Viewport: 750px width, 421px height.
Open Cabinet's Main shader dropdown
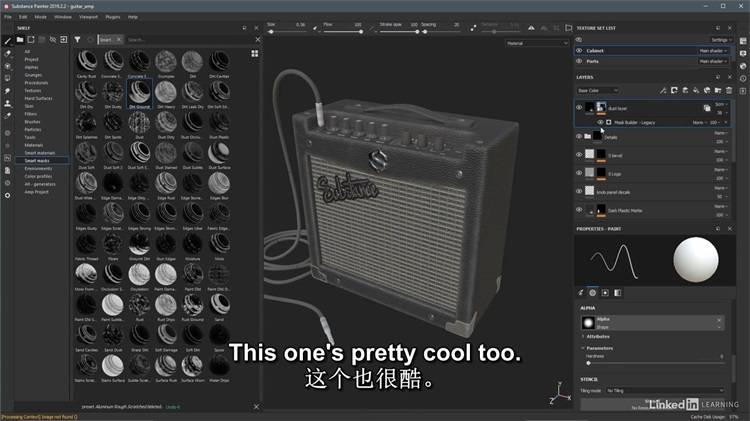(x=713, y=51)
